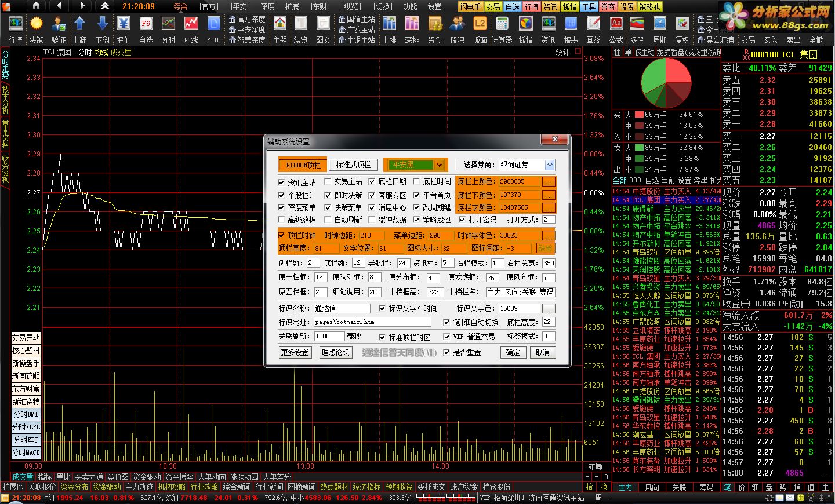Image resolution: width=835 pixels, height=504 pixels.
Task: Confirm settings with 确定 button
Action: [x=513, y=352]
